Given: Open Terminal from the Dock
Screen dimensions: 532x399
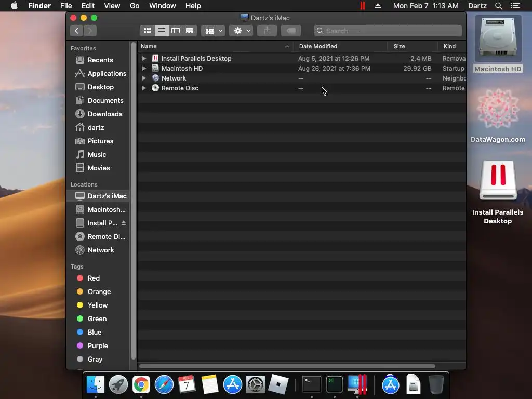Looking at the screenshot, I should coord(312,384).
